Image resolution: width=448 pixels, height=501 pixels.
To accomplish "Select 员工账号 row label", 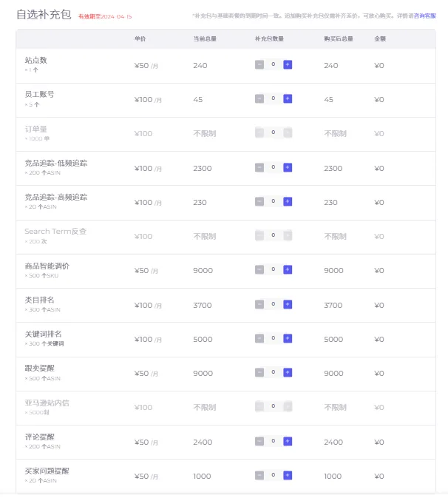I will click(x=39, y=94).
